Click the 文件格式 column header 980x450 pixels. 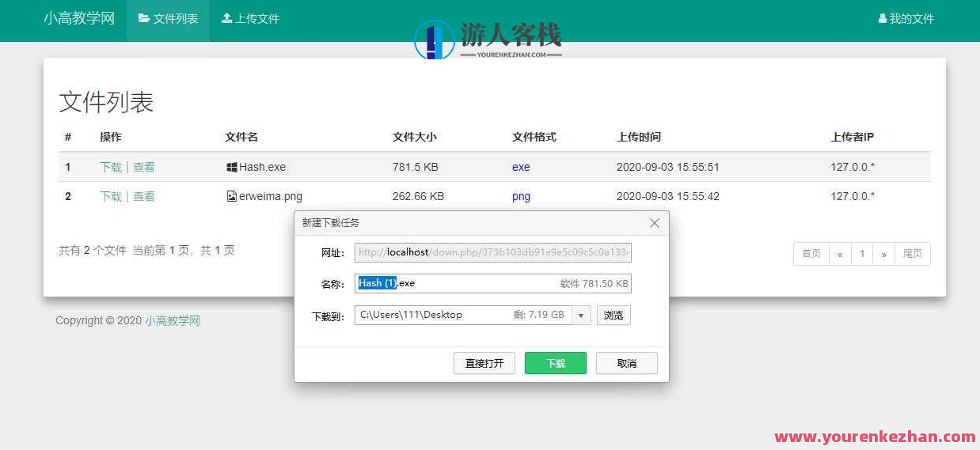[534, 137]
